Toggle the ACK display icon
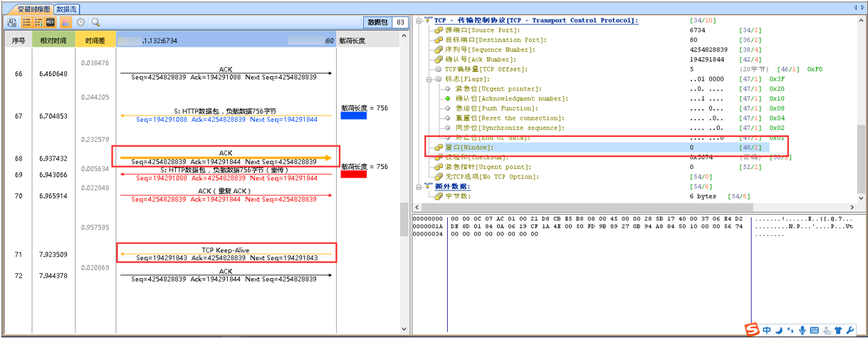868x338 pixels. (50, 23)
